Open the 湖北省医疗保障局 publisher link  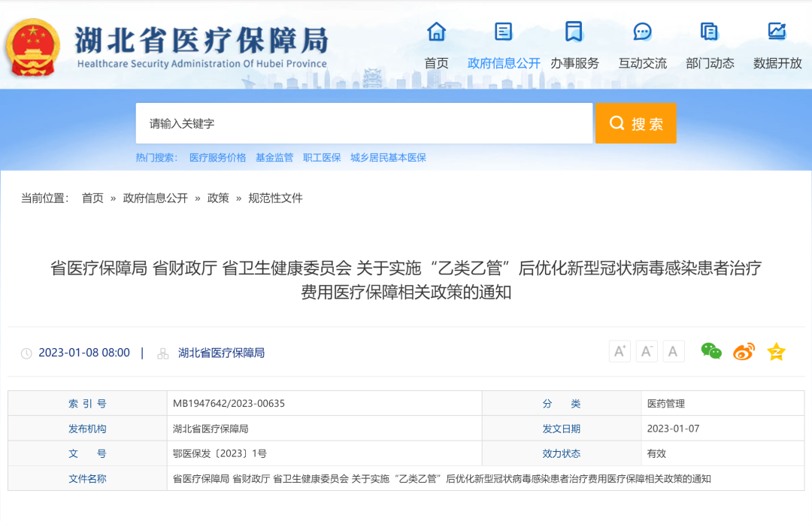221,353
